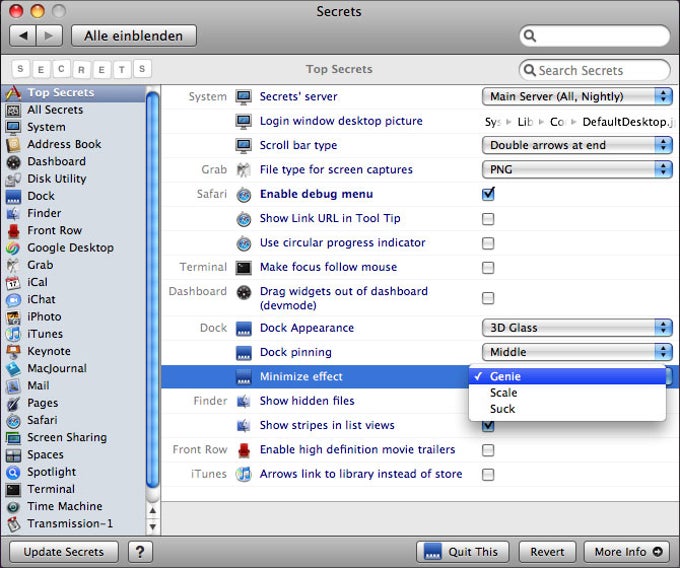The height and width of the screenshot is (568, 680).
Task: Open File type for screen captures dropdown
Action: pyautogui.click(x=577, y=169)
